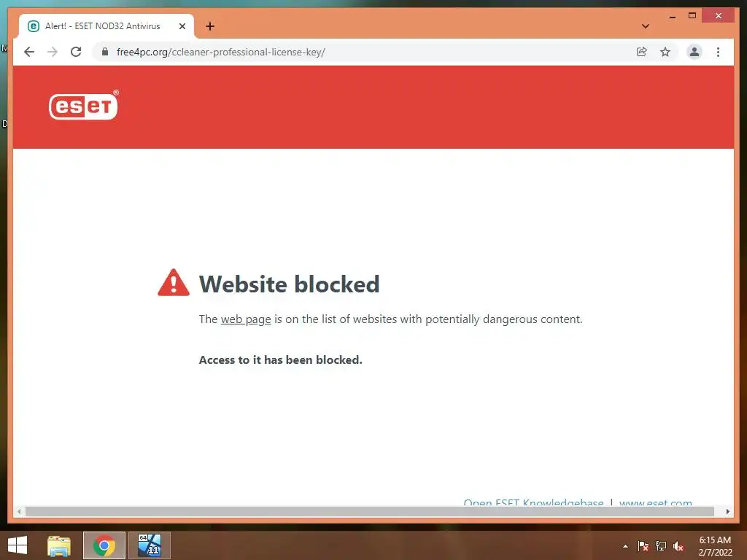Open Chrome three-dot menu
This screenshot has width=747, height=560.
pyautogui.click(x=718, y=52)
